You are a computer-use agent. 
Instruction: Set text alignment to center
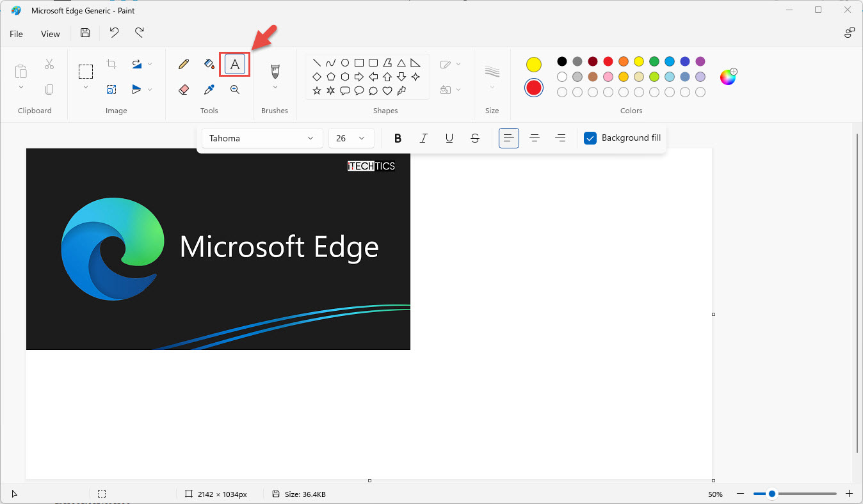(x=535, y=138)
